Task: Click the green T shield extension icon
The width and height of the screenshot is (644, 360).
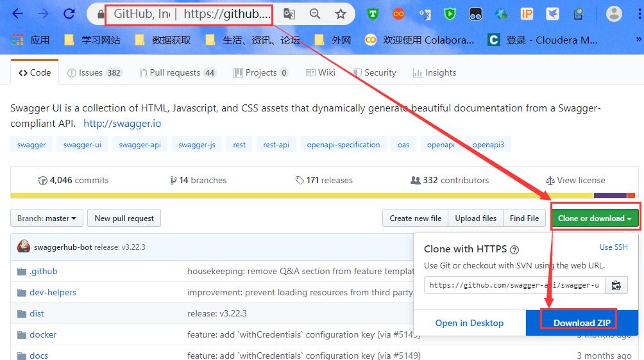Action: click(373, 14)
